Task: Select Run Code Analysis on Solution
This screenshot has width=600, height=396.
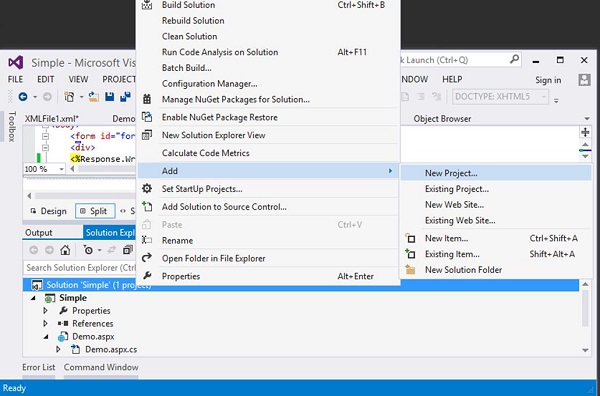Action: pos(269,52)
